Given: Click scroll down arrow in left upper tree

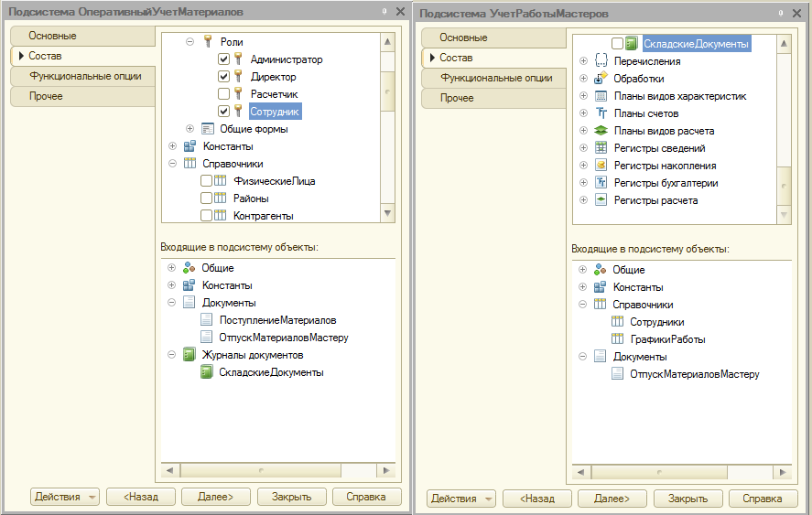Looking at the screenshot, I should point(387,213).
